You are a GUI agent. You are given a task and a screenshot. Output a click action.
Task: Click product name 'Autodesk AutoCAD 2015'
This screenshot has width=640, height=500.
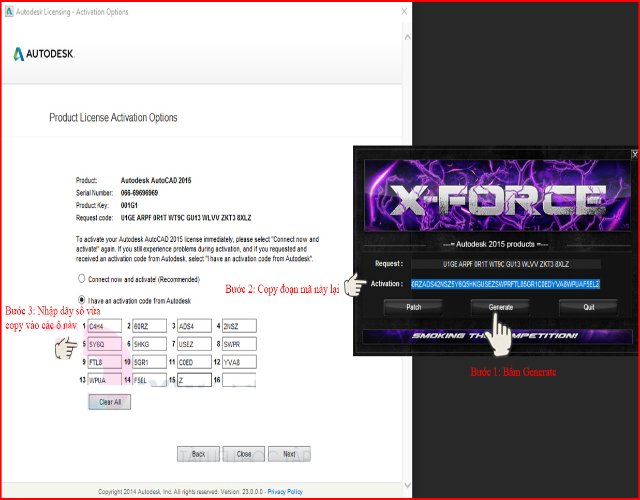(x=156, y=180)
